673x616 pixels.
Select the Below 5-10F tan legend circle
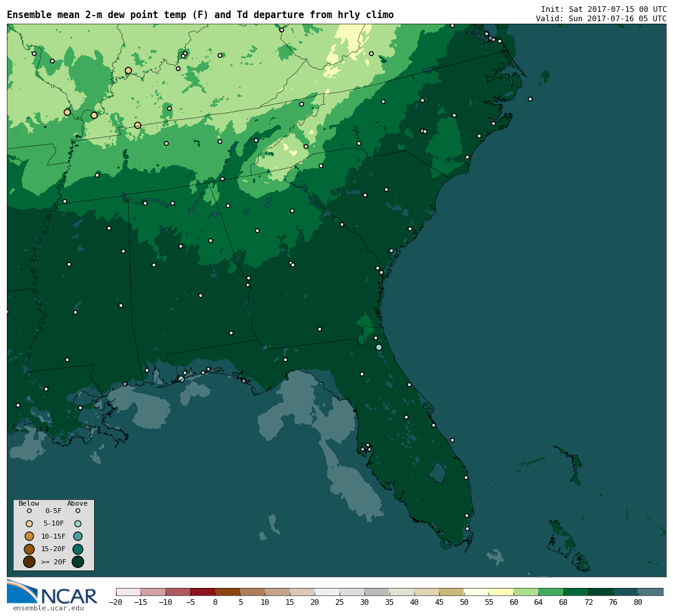coord(29,524)
